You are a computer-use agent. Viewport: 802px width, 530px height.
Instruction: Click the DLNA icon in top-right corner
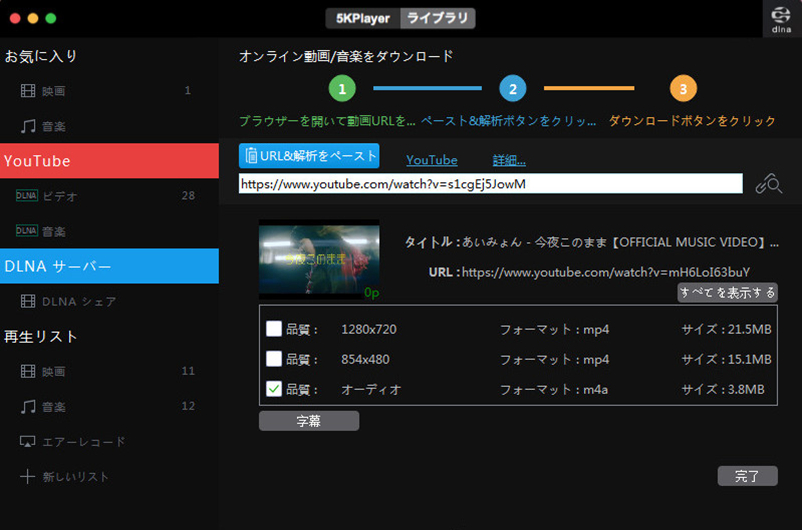(x=781, y=19)
